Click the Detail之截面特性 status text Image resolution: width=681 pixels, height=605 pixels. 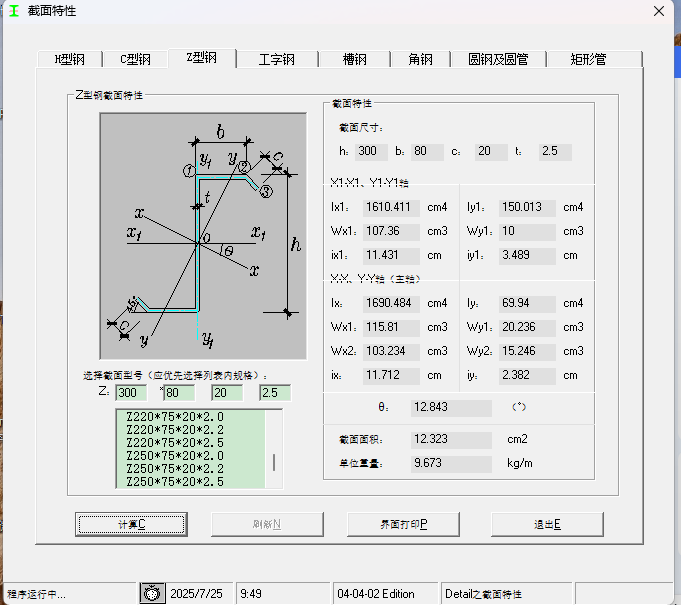[x=483, y=594]
